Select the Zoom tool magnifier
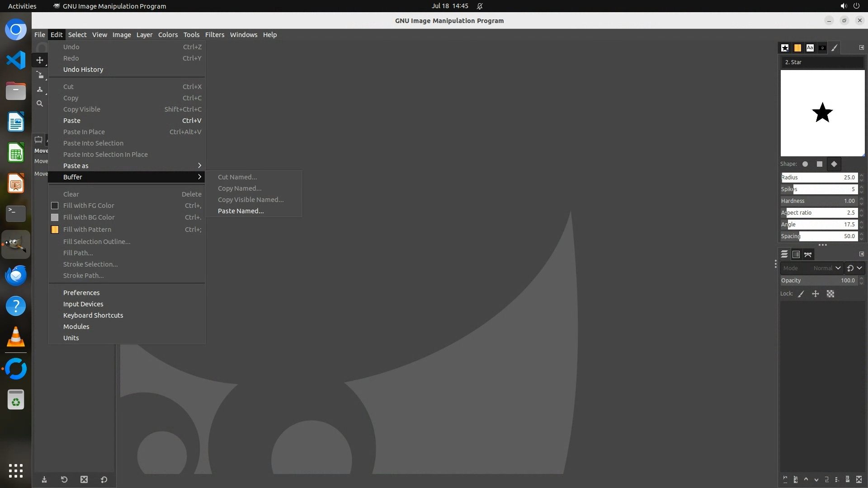Screen dimensions: 868x488 [x=40, y=104]
